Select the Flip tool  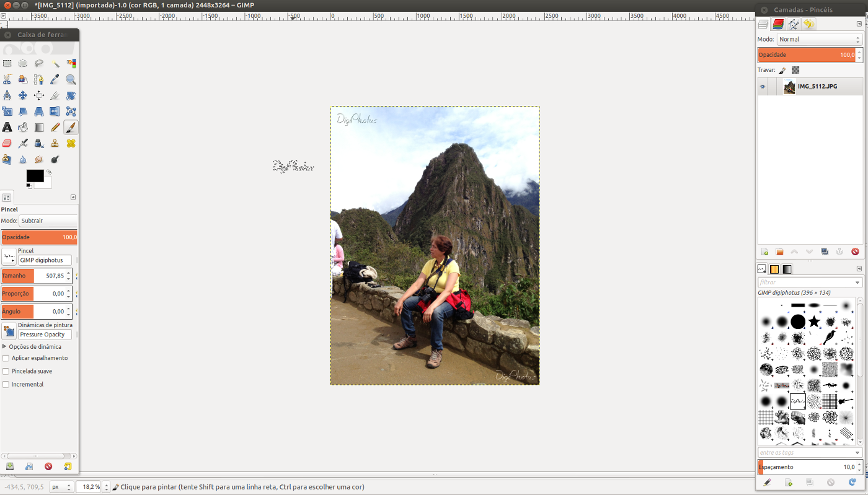click(x=55, y=112)
